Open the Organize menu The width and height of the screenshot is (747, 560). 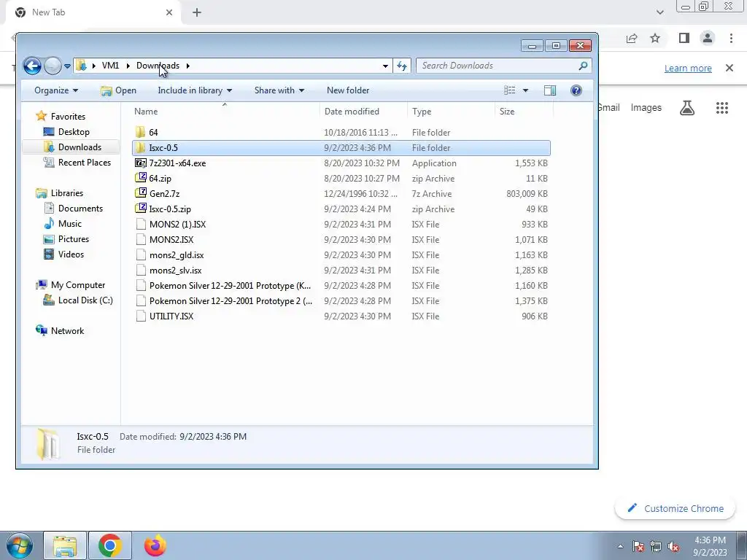tap(56, 90)
